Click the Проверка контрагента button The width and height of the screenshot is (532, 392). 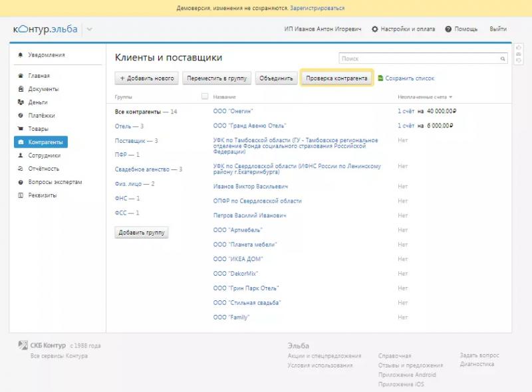[x=336, y=78]
